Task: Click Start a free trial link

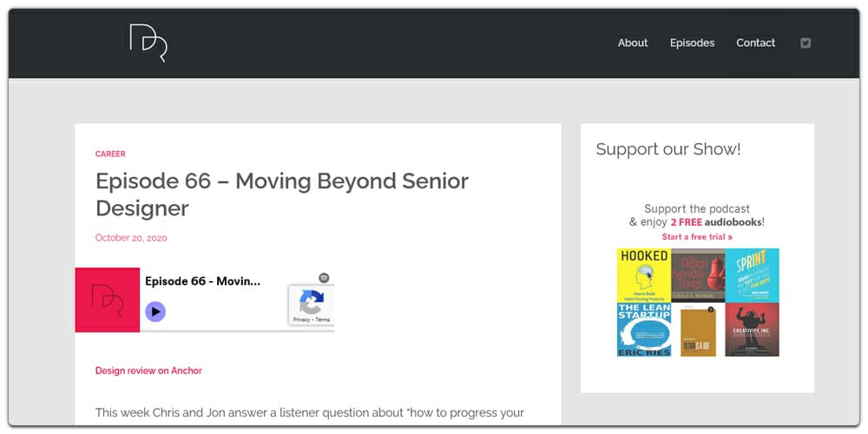Action: point(697,237)
